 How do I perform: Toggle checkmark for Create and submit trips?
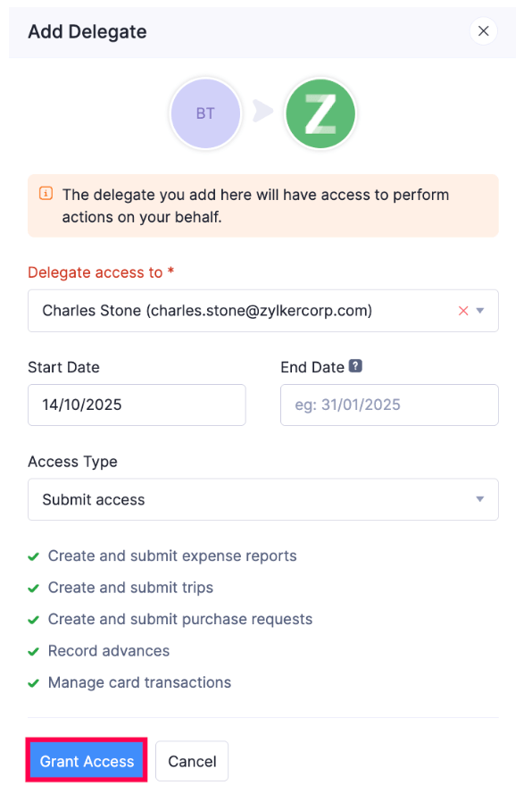tap(34, 587)
